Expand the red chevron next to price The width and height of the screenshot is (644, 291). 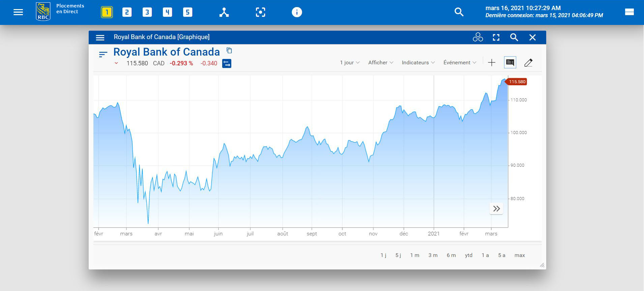pyautogui.click(x=116, y=63)
